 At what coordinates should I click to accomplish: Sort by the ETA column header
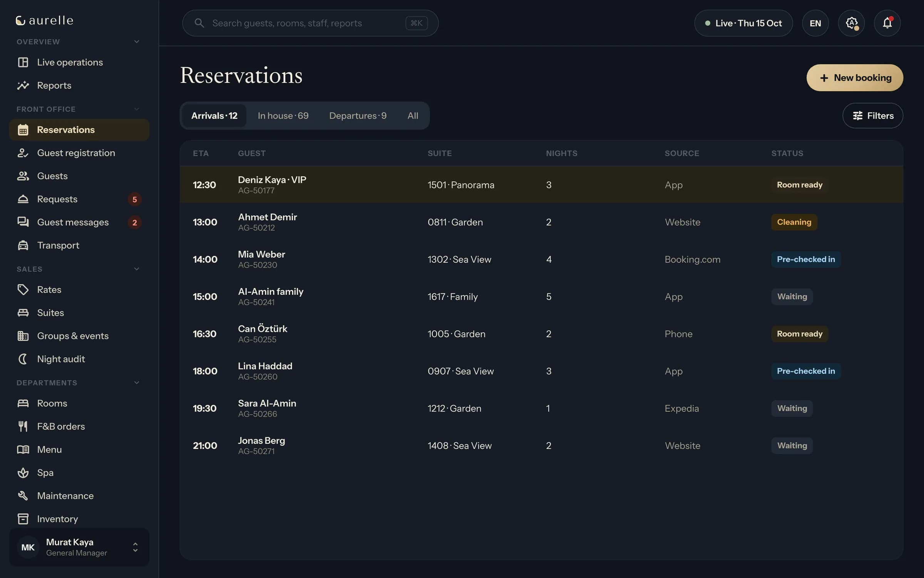[201, 153]
